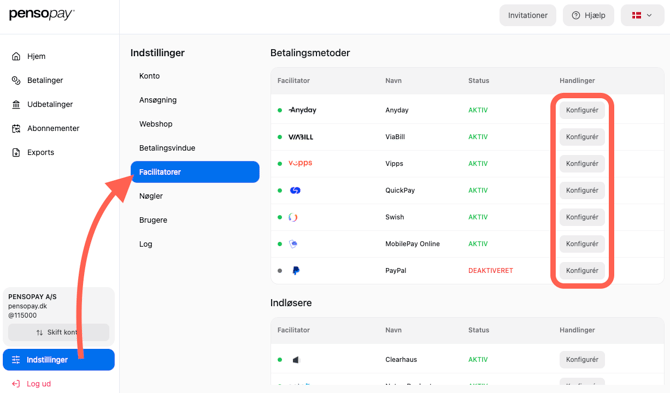Open Hjælp button in header

tap(588, 15)
